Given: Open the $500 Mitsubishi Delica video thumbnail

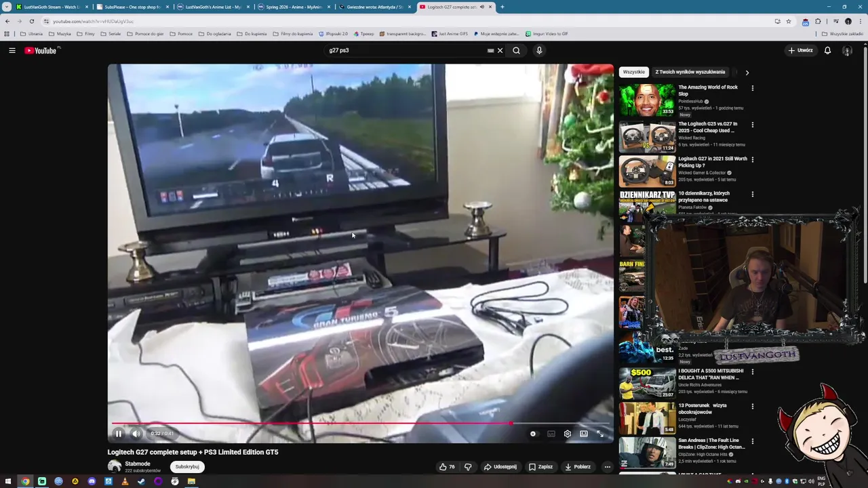Looking at the screenshot, I should tap(647, 383).
